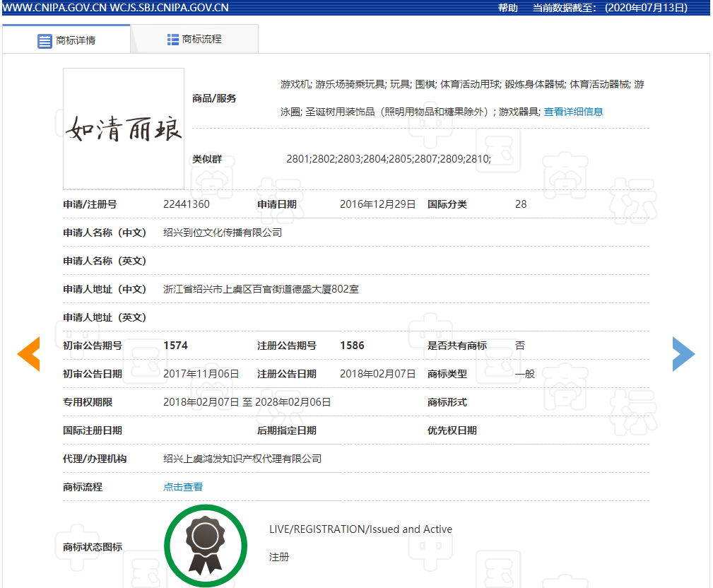The width and height of the screenshot is (713, 588).
Task: Select shared trademark value 否
Action: [520, 346]
